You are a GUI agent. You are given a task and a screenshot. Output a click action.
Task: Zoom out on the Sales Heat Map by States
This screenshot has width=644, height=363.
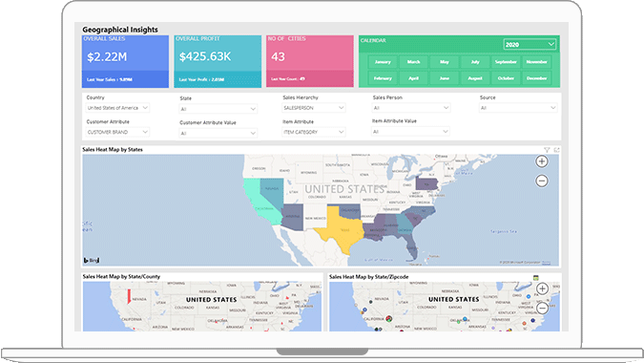pos(542,181)
